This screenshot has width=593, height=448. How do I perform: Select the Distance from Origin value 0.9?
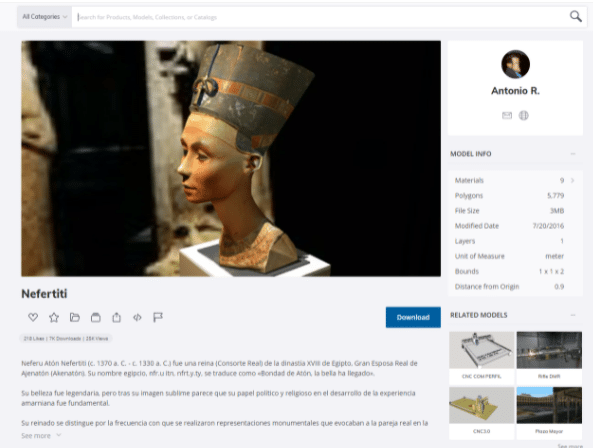[x=559, y=287]
